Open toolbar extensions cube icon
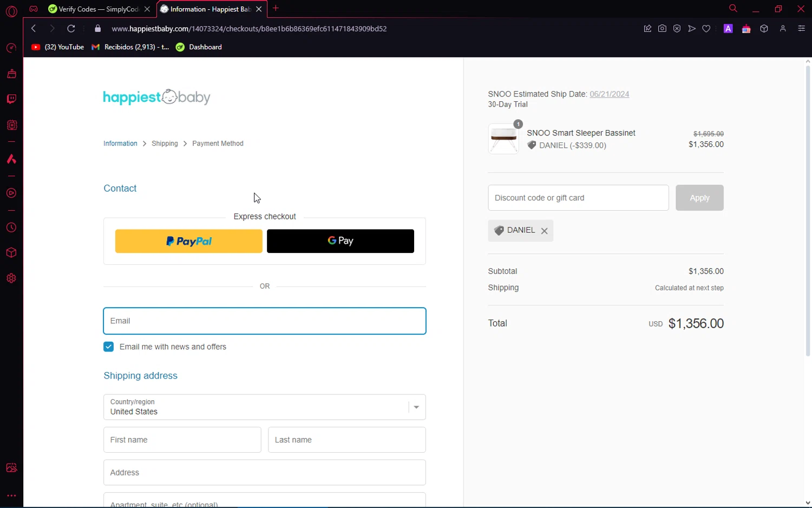 point(764,29)
